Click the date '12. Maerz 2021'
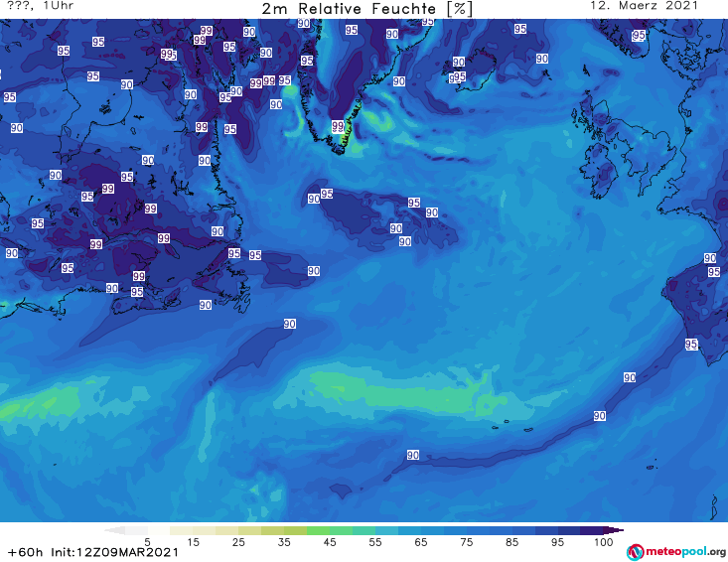The image size is (728, 562). tap(644, 6)
